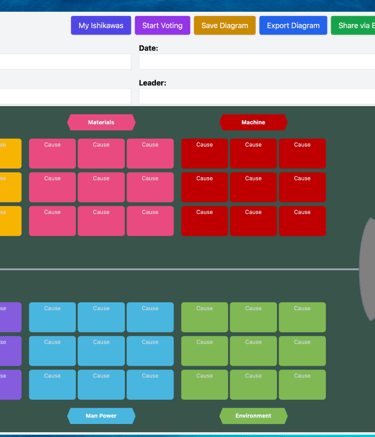375x437 pixels.
Task: Click top-right pink Materials Cause box
Action: [x=150, y=154]
